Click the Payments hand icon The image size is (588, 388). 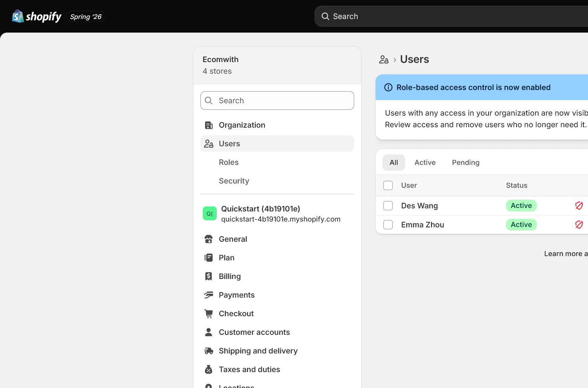pyautogui.click(x=209, y=295)
